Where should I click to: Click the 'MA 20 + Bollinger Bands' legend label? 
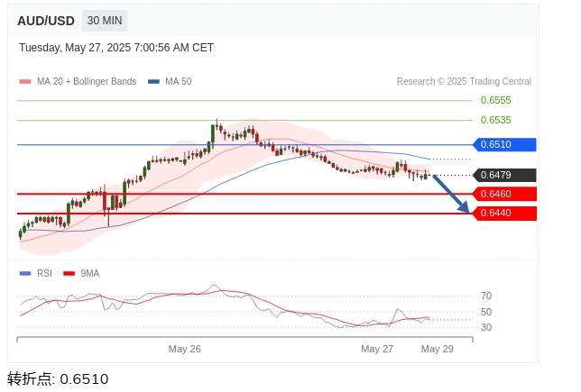(87, 81)
